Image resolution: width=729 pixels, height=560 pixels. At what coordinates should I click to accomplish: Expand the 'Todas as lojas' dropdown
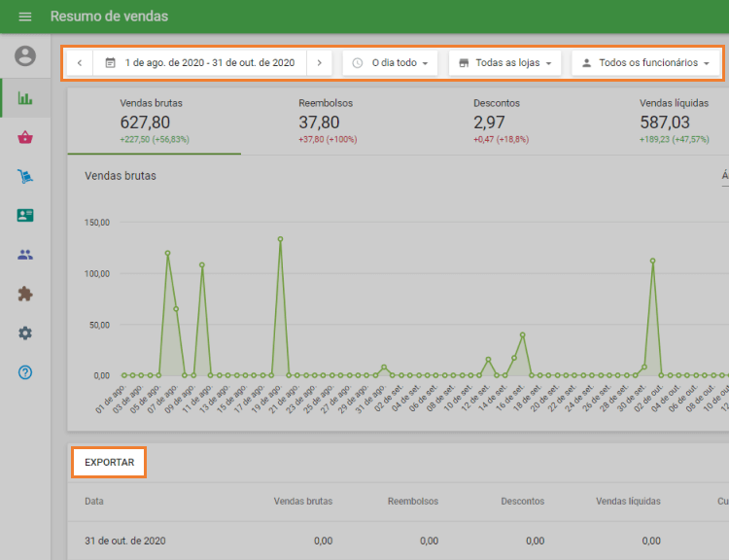click(x=504, y=63)
